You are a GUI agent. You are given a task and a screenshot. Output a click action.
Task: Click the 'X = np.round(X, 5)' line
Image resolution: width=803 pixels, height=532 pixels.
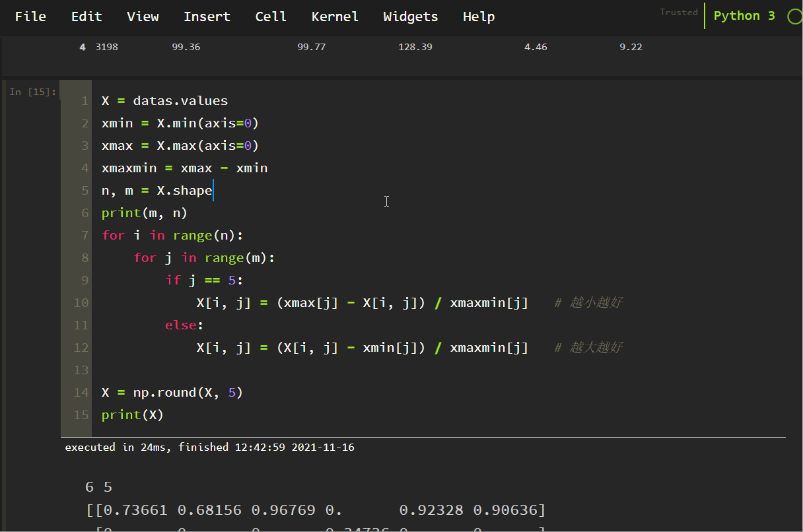point(172,393)
